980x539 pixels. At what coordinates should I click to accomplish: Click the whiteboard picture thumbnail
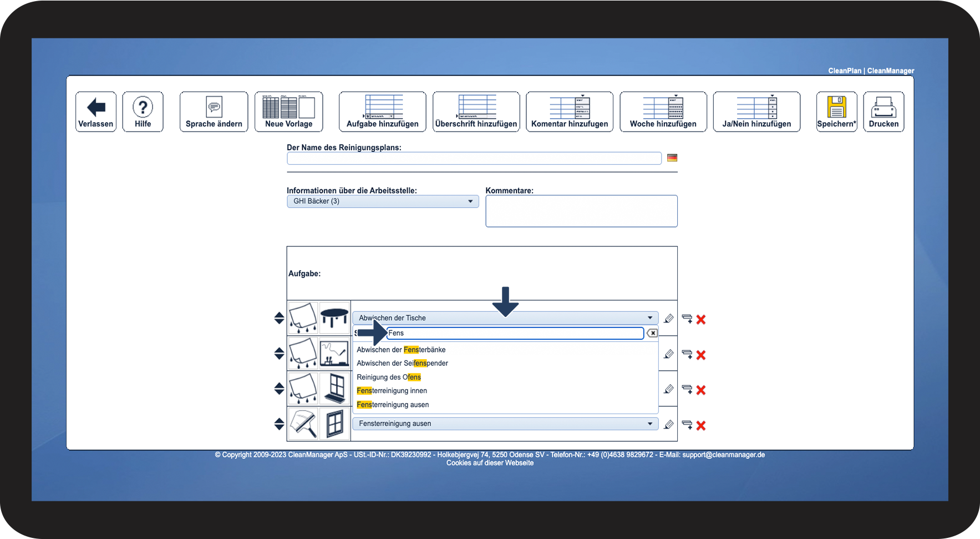pyautogui.click(x=334, y=353)
